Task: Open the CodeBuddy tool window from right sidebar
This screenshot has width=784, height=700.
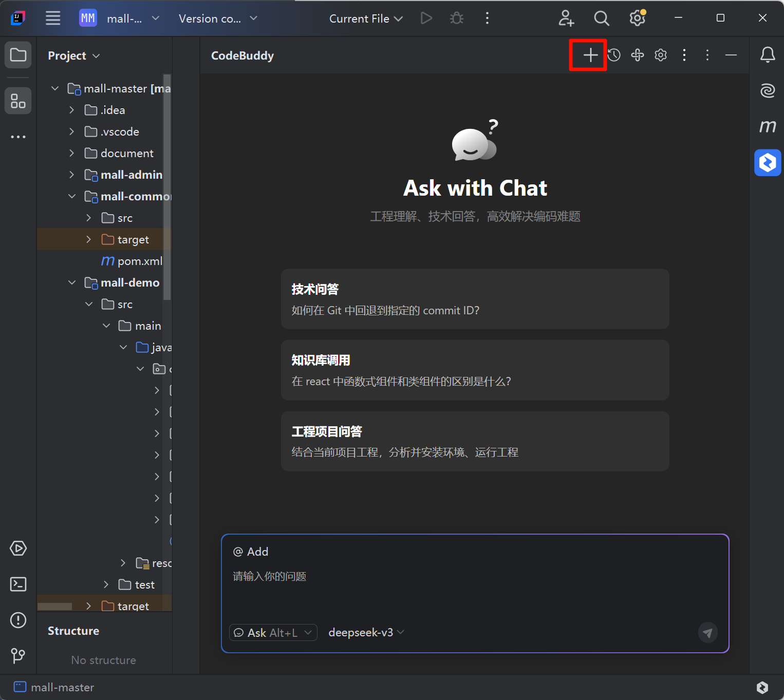Action: (768, 163)
